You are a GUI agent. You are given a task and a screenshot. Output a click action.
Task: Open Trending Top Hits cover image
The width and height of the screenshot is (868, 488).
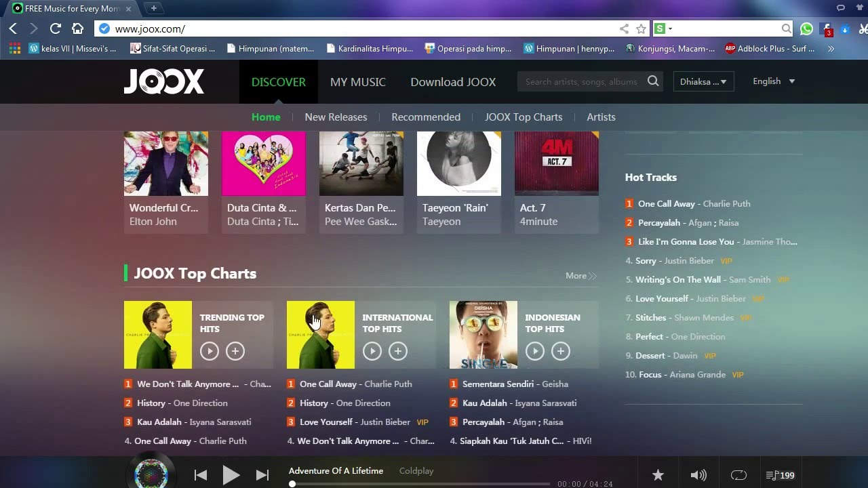(x=158, y=335)
